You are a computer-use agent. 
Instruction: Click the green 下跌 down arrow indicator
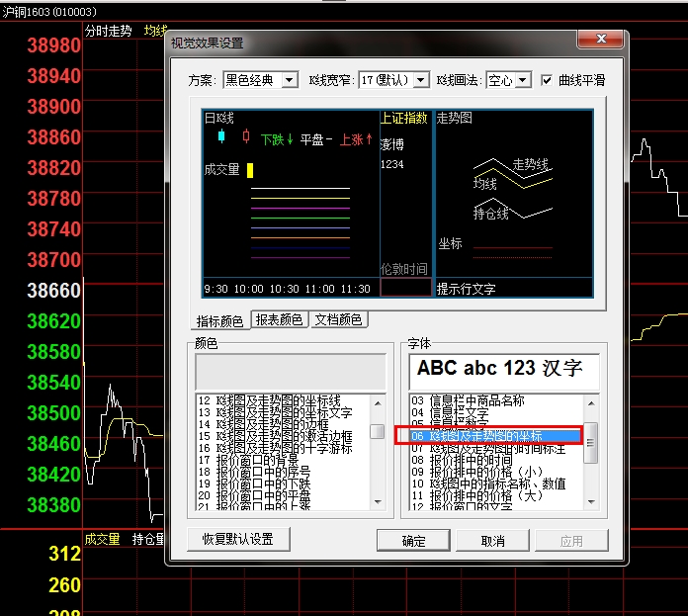[277, 139]
